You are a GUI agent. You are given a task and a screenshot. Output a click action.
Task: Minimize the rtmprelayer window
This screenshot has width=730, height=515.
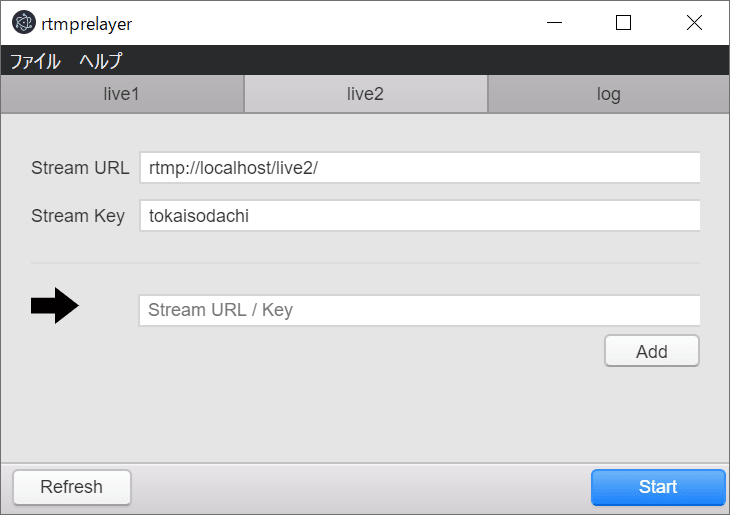click(x=554, y=22)
